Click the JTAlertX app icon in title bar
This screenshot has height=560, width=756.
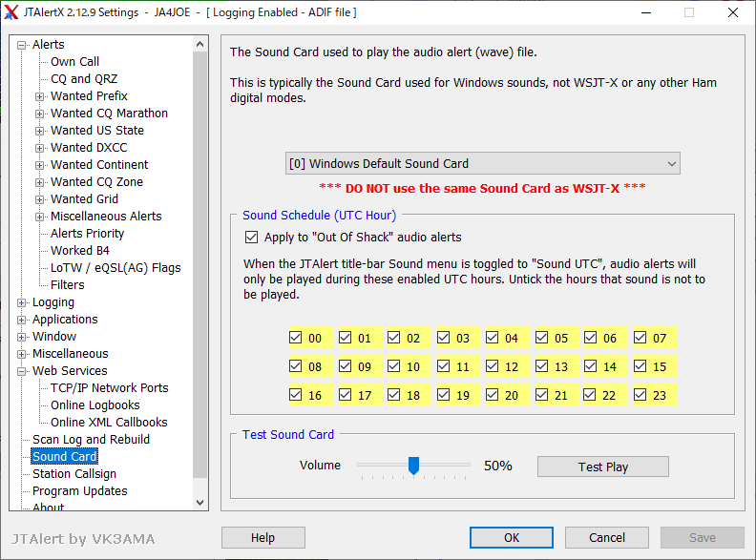[11, 12]
